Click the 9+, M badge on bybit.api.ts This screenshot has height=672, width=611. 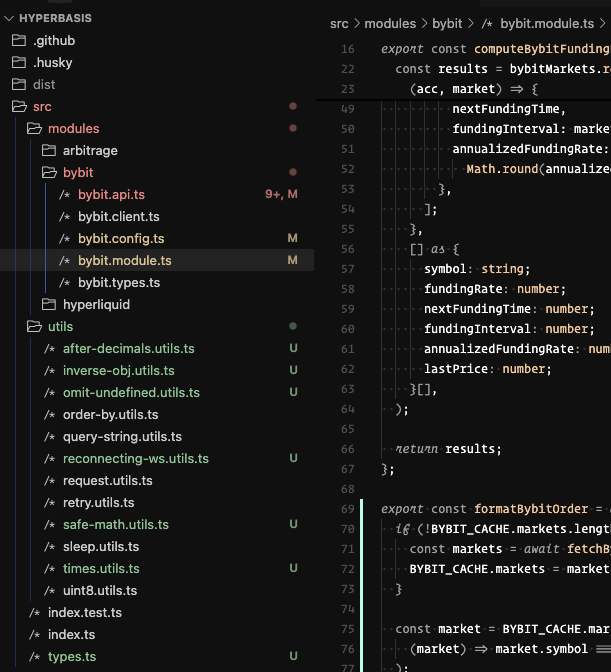pyautogui.click(x=281, y=194)
